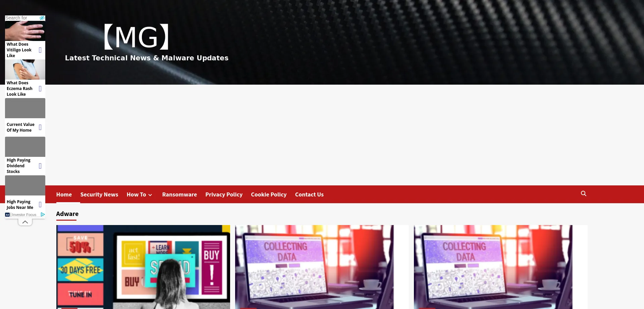644x309 pixels.
Task: Click the AdChoices triangle icon
Action: click(43, 214)
